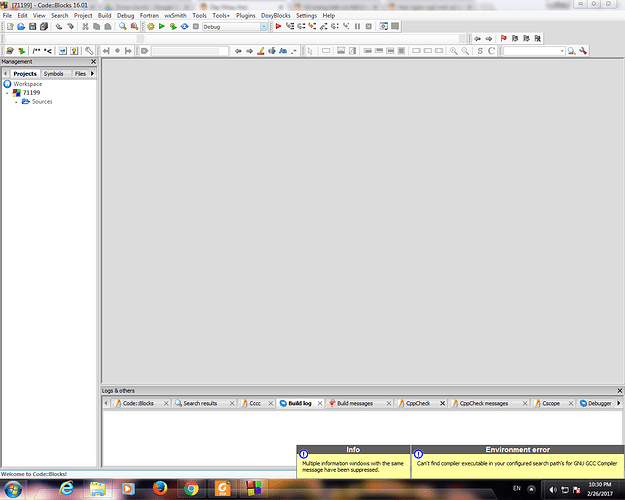
Task: Switch to the Build messages tab
Action: click(355, 404)
